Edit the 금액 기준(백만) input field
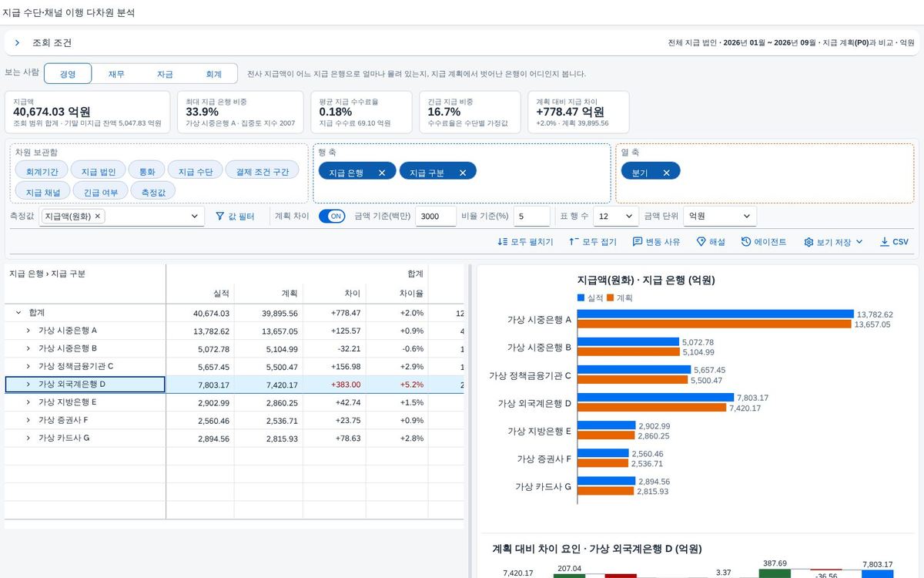This screenshot has width=924, height=578. click(436, 217)
